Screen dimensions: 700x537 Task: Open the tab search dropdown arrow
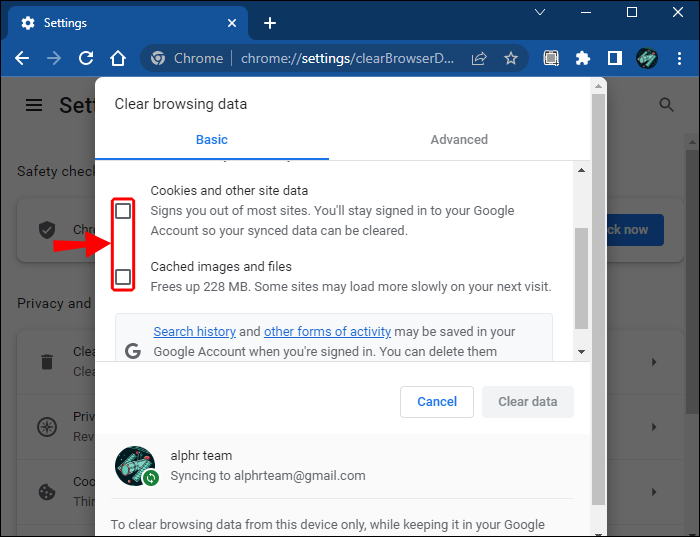pos(540,12)
